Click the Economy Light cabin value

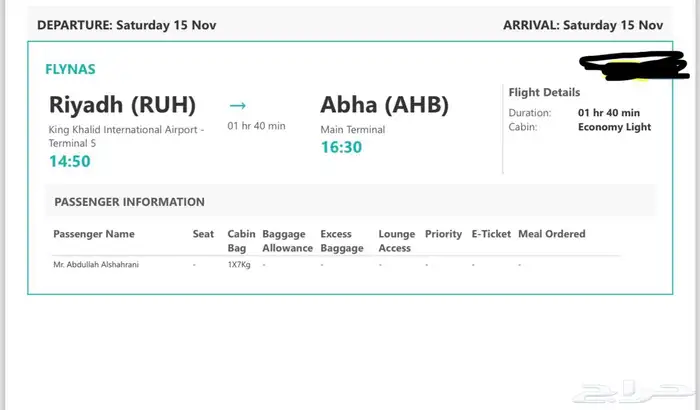tap(614, 127)
